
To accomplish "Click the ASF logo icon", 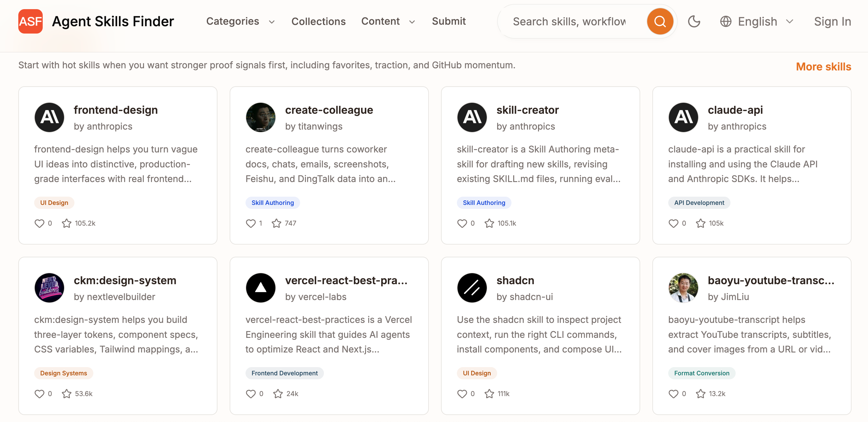I will pyautogui.click(x=30, y=21).
